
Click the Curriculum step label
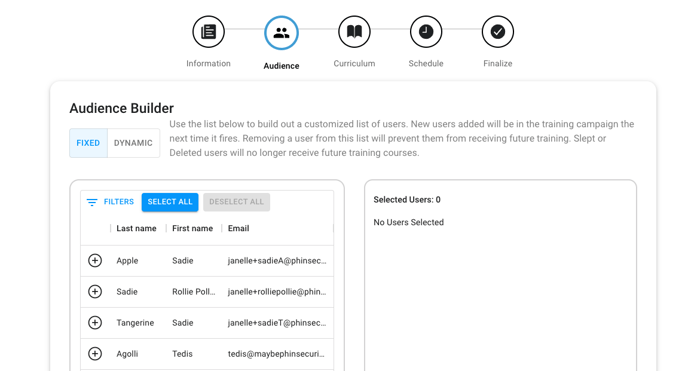354,64
